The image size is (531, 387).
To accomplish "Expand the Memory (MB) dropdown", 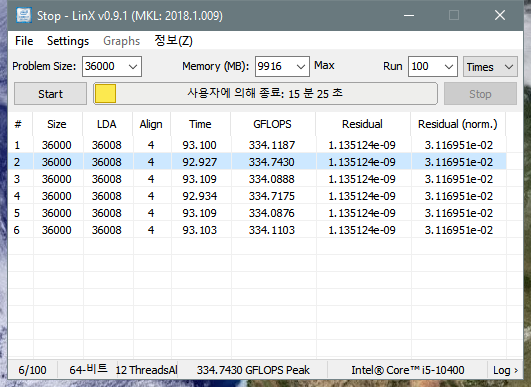I will coord(301,66).
